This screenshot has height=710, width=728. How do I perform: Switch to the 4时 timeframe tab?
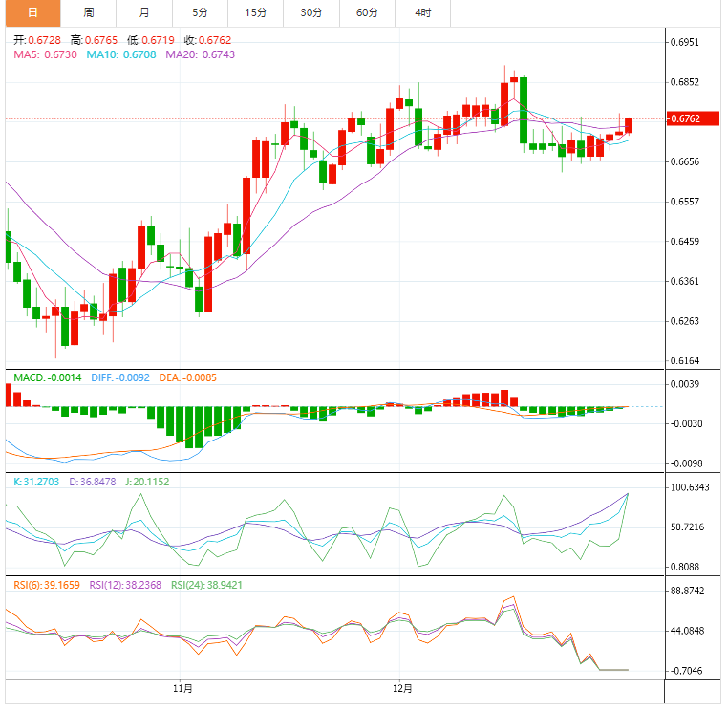(422, 12)
